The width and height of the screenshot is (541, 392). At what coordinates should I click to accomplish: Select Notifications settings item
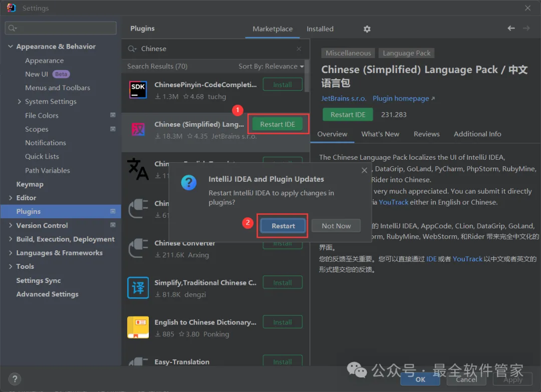45,143
